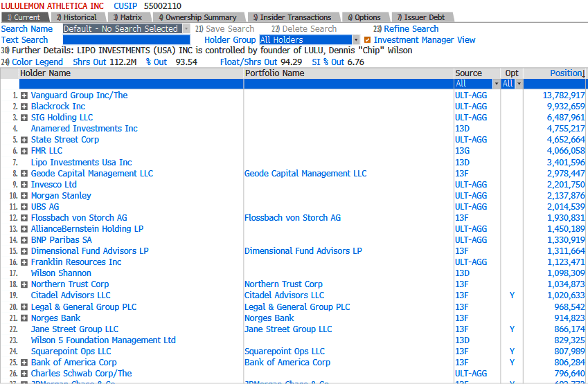Click plus icon beside Morgan Stanley
588x384 pixels.
[24, 196]
